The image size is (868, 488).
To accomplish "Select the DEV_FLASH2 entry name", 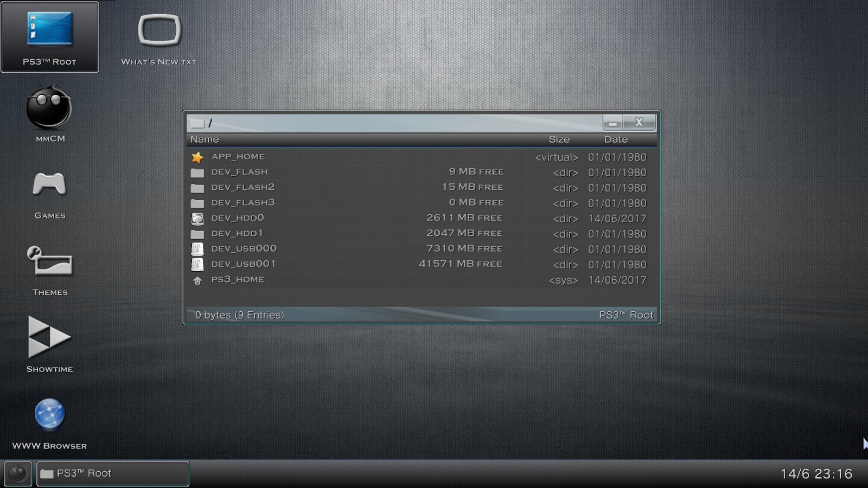I will [243, 187].
